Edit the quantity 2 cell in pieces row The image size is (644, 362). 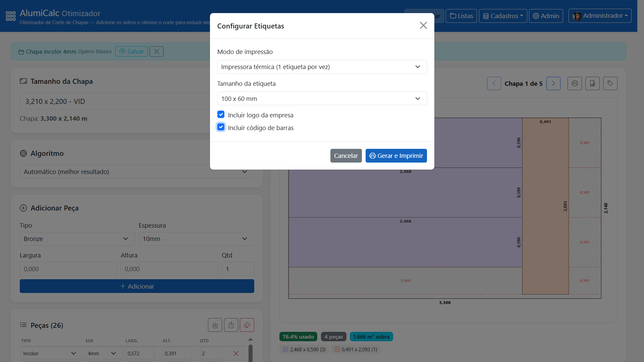[x=211, y=353]
